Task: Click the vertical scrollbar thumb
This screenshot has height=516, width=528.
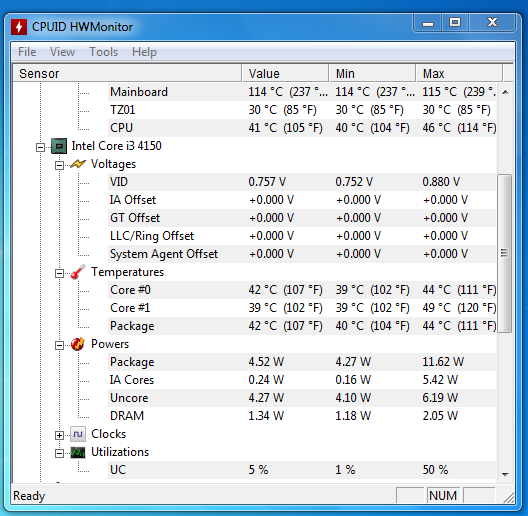Action: pyautogui.click(x=504, y=253)
